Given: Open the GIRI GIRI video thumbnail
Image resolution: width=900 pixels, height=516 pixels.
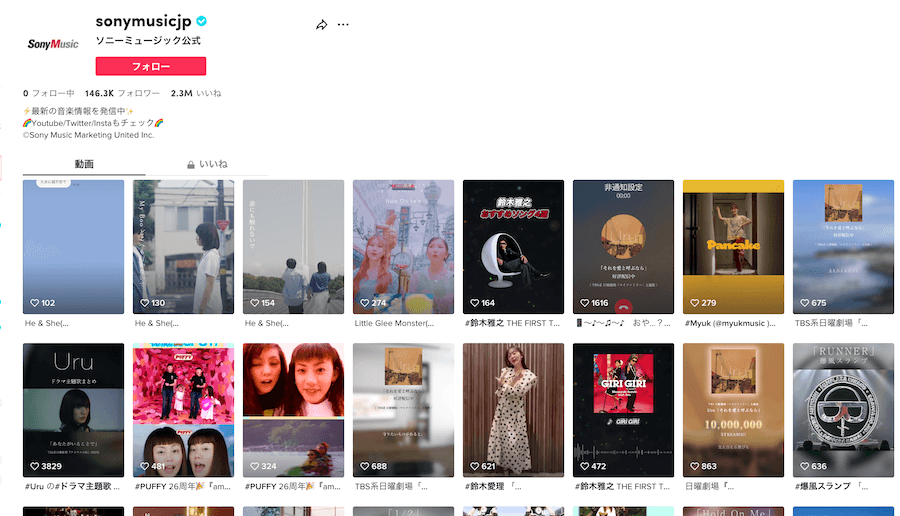Looking at the screenshot, I should pos(623,410).
